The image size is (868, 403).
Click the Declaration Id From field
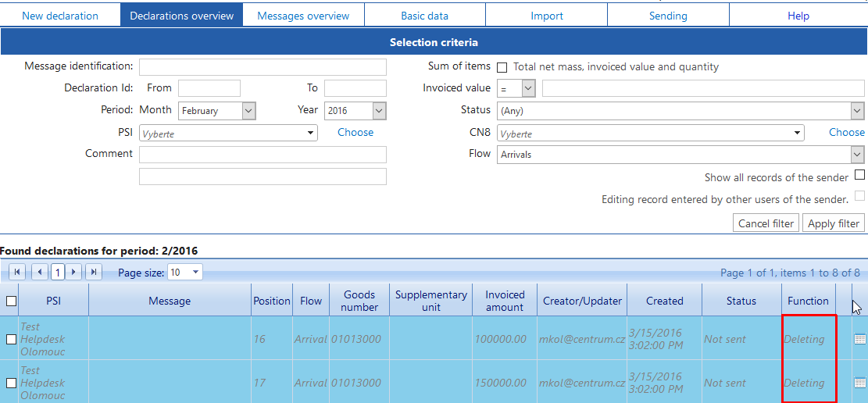tap(209, 88)
